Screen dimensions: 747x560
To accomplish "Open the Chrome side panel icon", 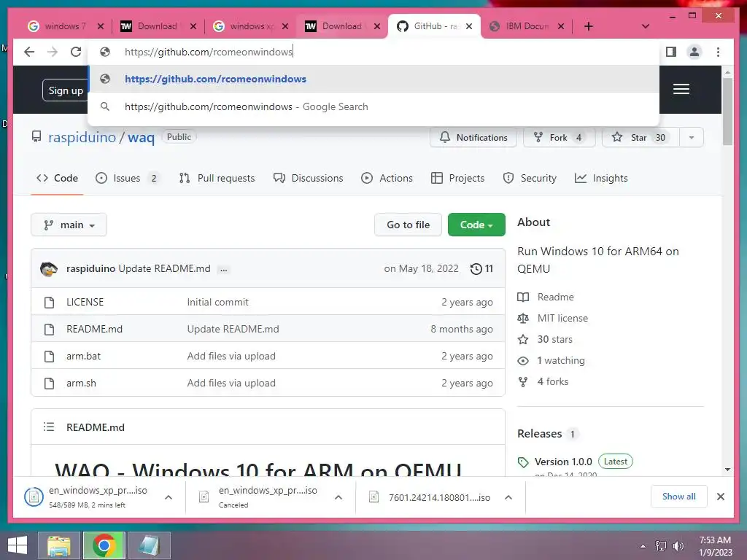I will click(x=671, y=52).
